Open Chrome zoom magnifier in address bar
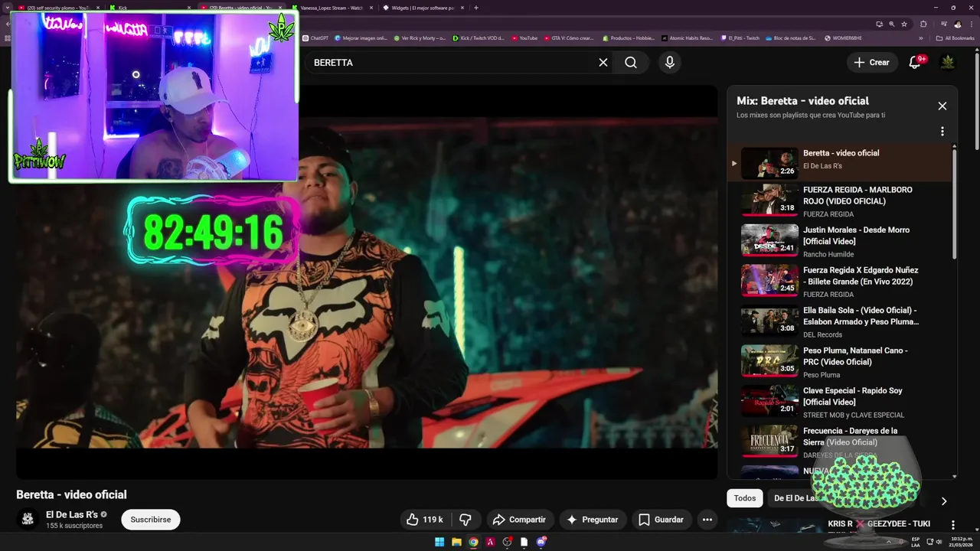Viewport: 980px width, 551px height. (x=891, y=24)
